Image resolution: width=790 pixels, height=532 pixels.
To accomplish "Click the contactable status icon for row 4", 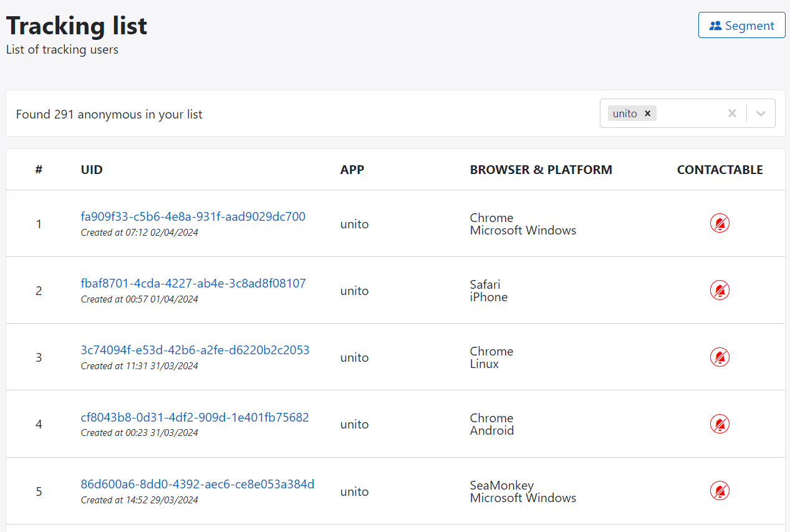I will point(720,424).
